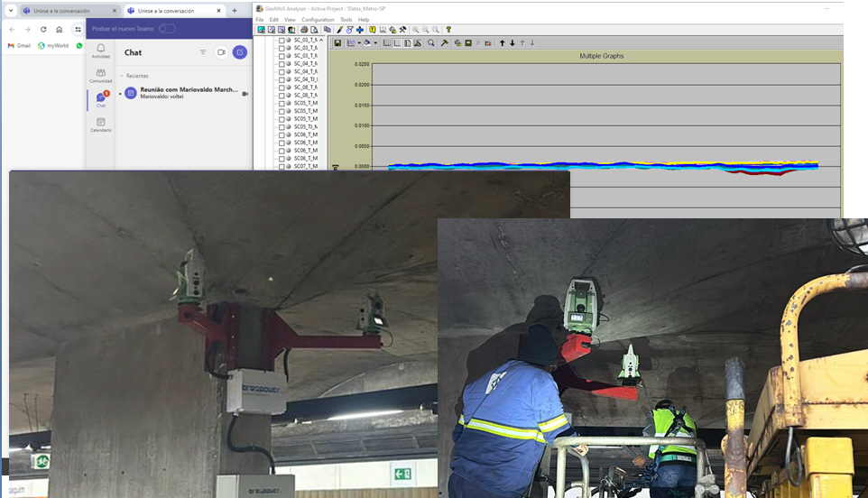Open the Edit menu in GeoMoS Analyzer
This screenshot has height=498, width=868.
pyautogui.click(x=274, y=19)
